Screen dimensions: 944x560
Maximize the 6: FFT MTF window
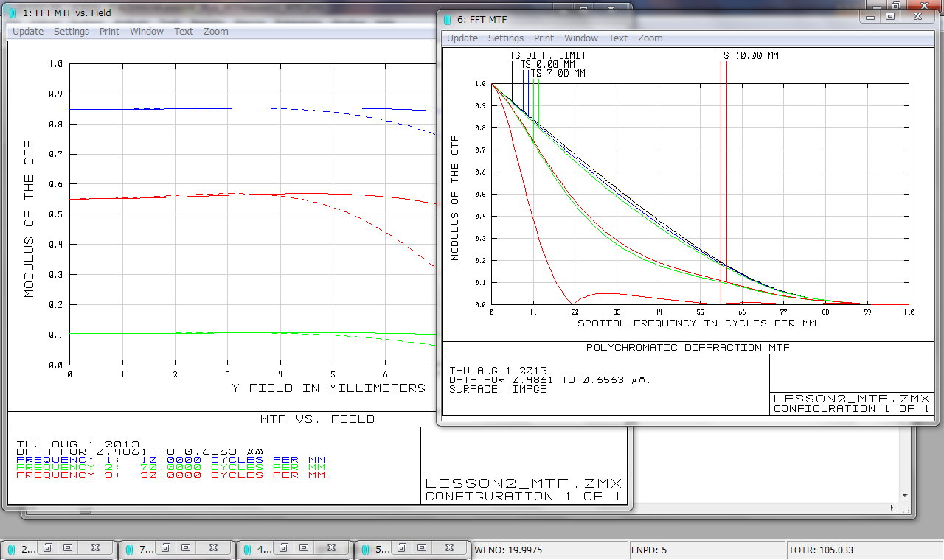click(890, 16)
